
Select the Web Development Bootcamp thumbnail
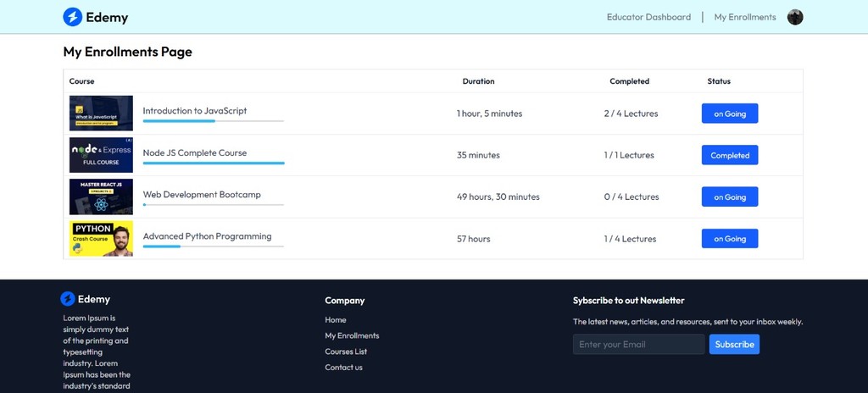[101, 196]
